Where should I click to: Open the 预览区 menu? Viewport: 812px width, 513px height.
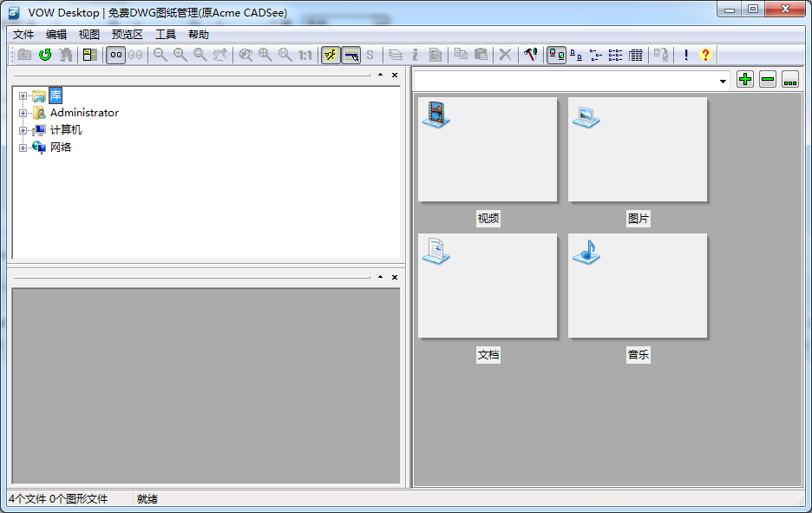[x=128, y=35]
